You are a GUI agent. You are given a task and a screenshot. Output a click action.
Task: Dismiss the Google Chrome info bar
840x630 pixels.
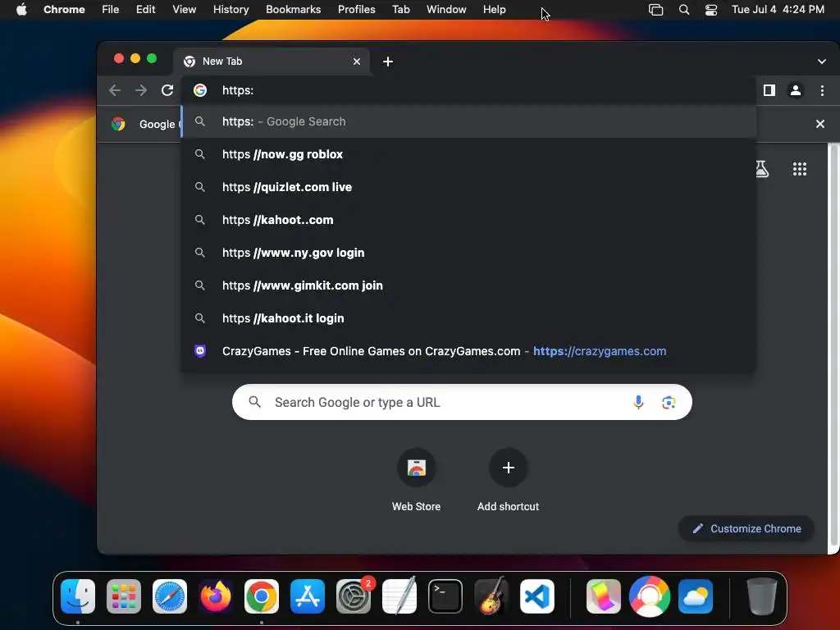[x=819, y=124]
